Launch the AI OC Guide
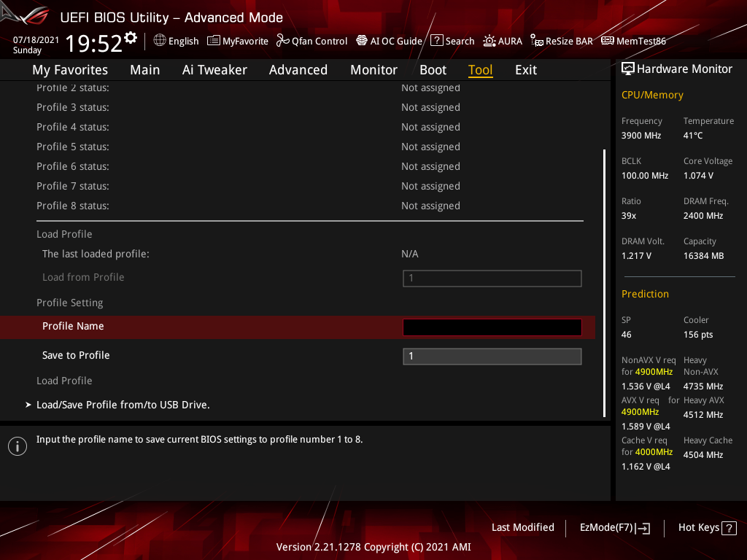 point(389,41)
